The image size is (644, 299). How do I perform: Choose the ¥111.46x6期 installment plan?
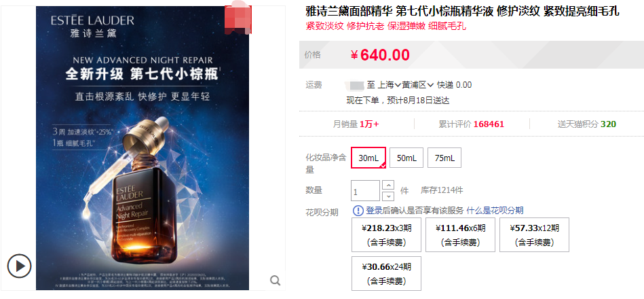(460, 235)
